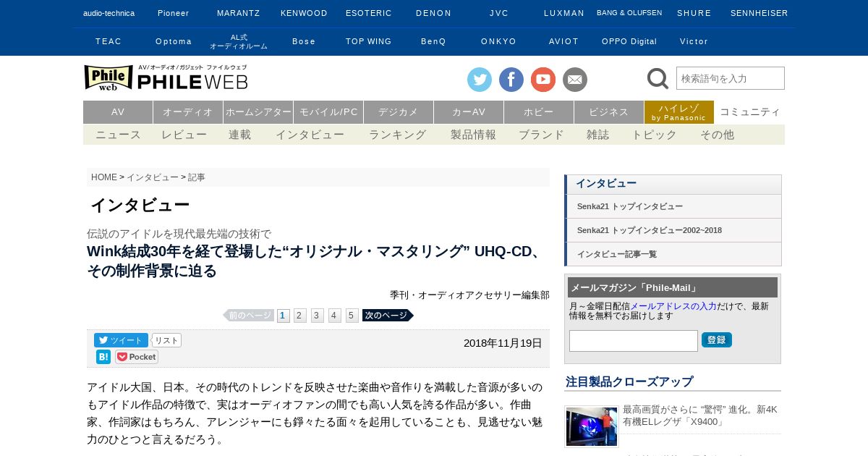868x456 pixels.
Task: Click the リスト button beside tweet
Action: click(166, 340)
